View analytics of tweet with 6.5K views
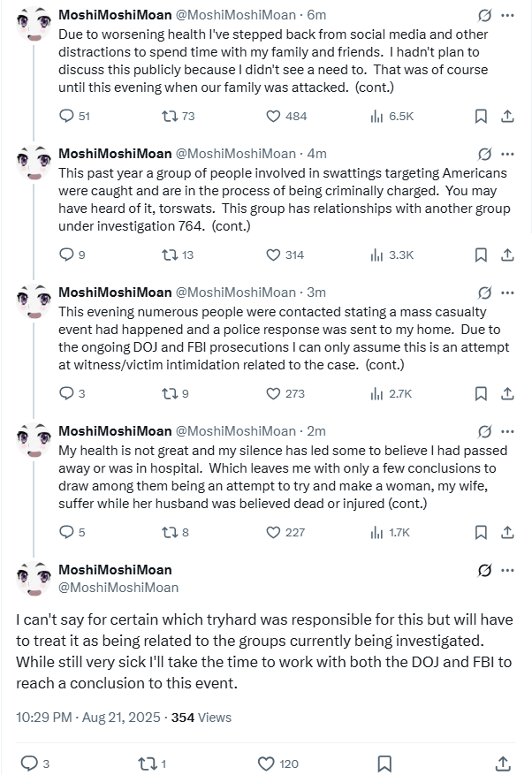Viewport: 532px width, 775px height. 376,116
